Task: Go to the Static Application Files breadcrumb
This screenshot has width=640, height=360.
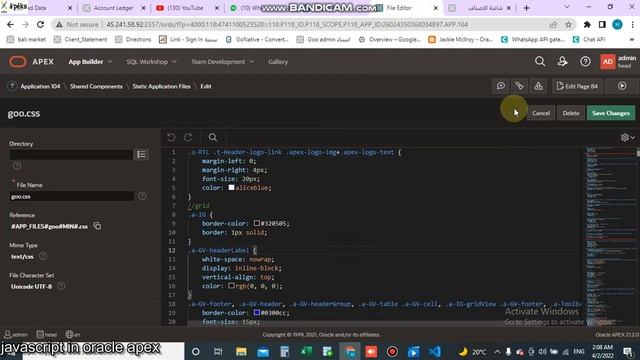Action: pos(161,86)
